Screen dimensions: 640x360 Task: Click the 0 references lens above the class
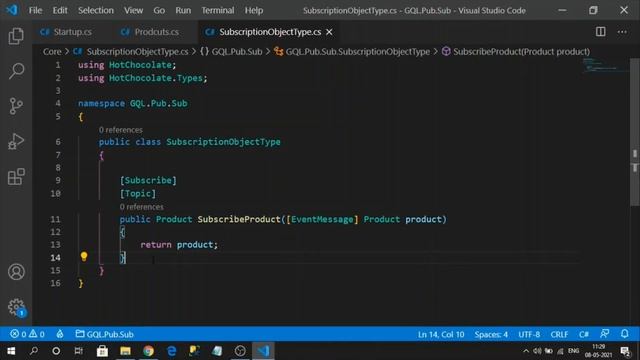click(x=120, y=130)
